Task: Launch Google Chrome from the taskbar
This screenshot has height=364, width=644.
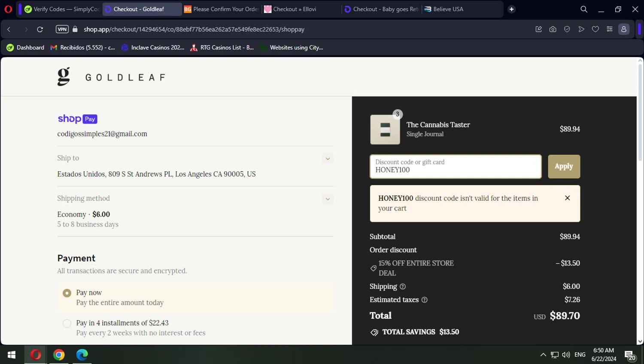Action: tap(59, 355)
